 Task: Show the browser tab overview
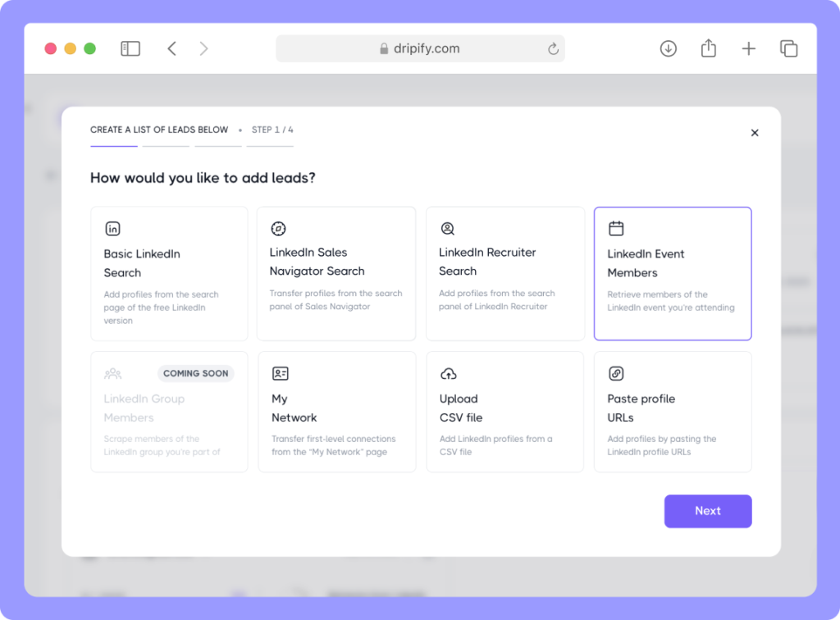788,48
